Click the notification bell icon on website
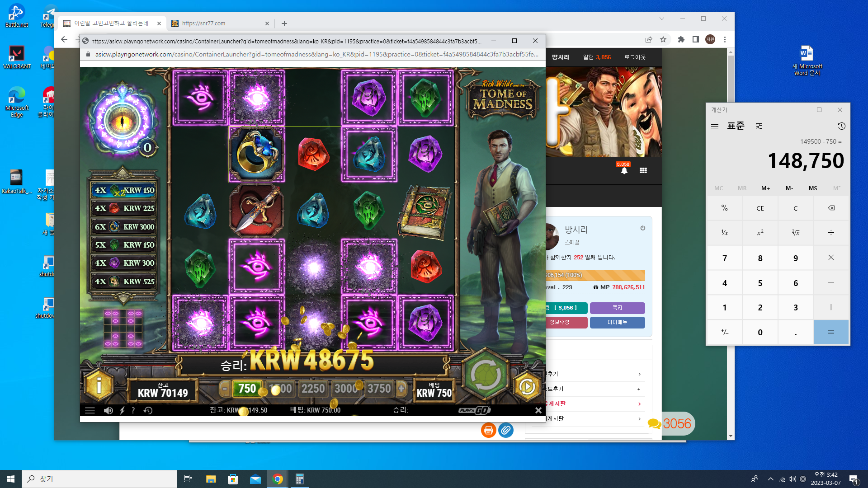Viewport: 868px width, 488px height. [x=624, y=170]
